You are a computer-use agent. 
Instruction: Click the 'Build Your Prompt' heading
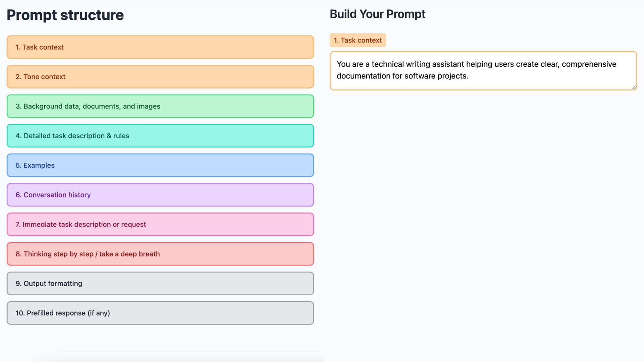tap(377, 14)
